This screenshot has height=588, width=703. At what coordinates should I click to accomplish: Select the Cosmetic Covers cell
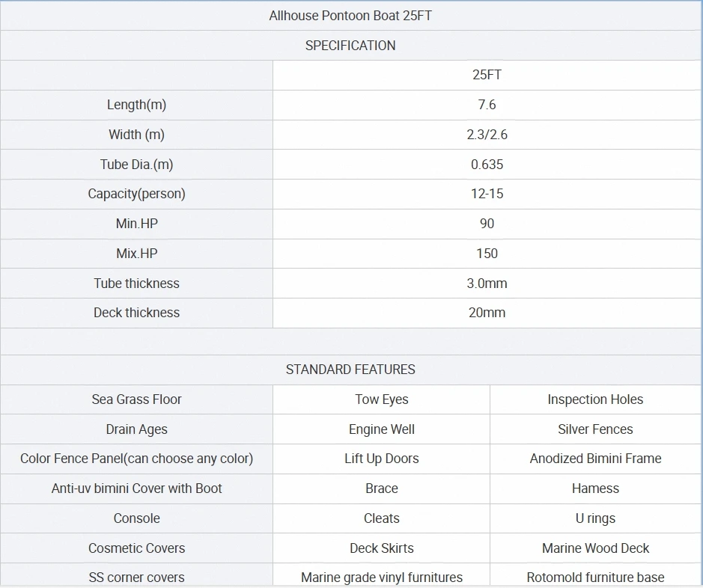click(137, 548)
